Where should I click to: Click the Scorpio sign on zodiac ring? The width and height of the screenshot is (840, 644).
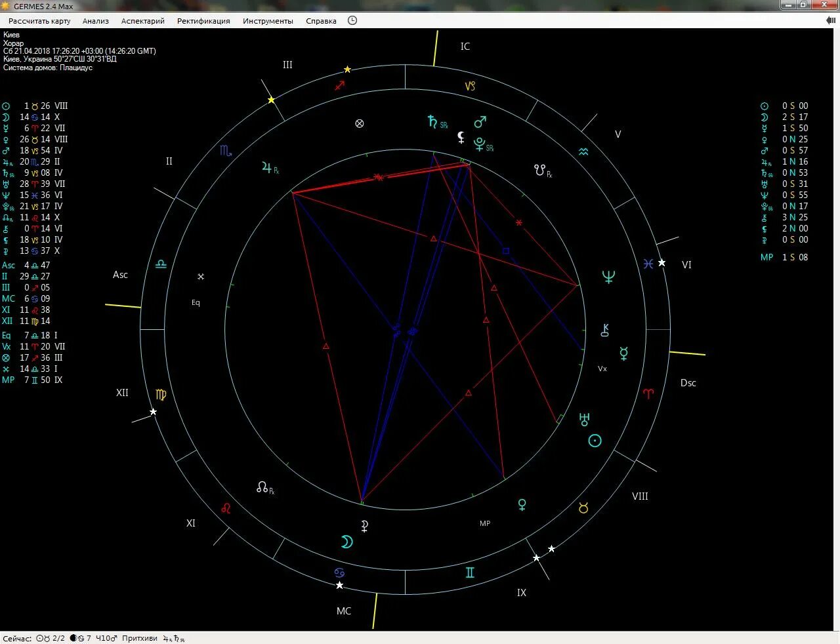[x=226, y=151]
